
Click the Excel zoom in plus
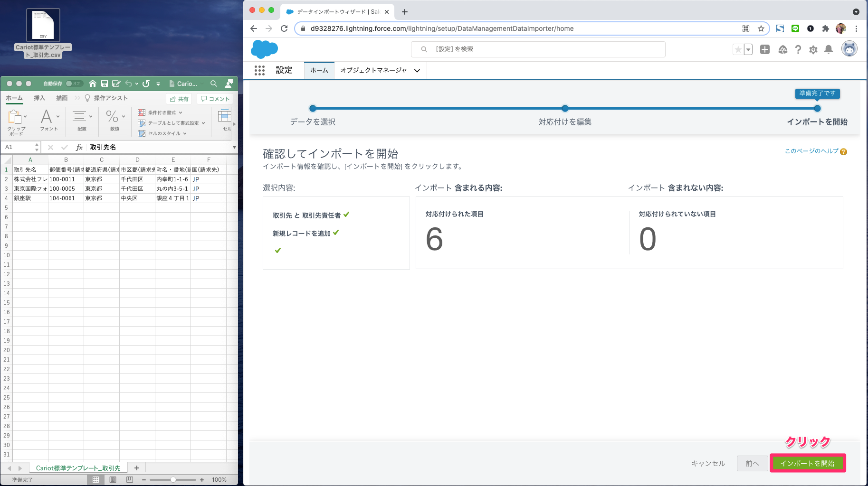pyautogui.click(x=202, y=480)
